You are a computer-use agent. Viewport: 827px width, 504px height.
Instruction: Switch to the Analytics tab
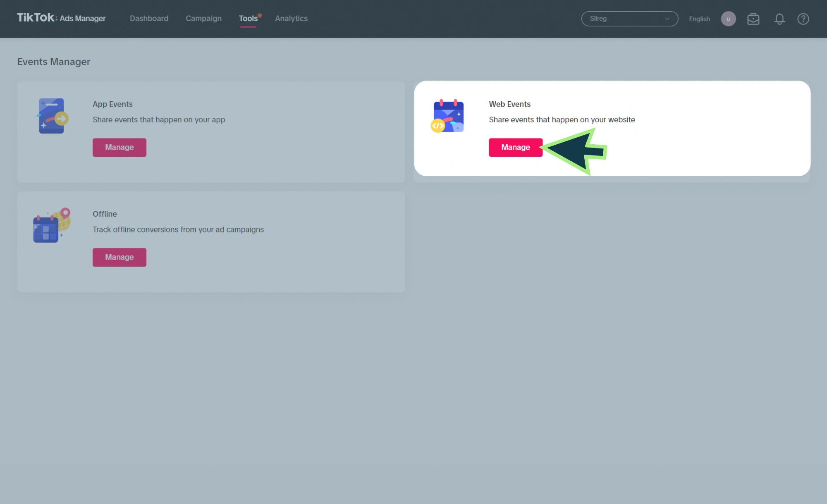pyautogui.click(x=291, y=19)
